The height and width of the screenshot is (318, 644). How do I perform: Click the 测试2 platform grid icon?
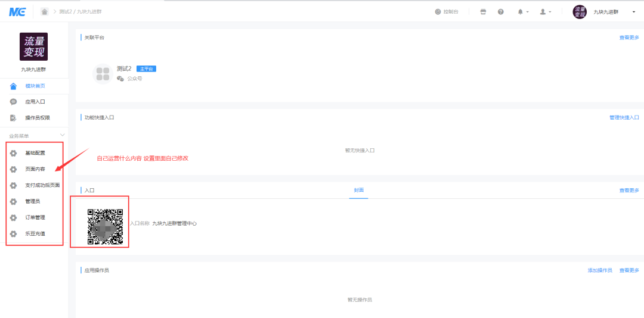point(103,74)
